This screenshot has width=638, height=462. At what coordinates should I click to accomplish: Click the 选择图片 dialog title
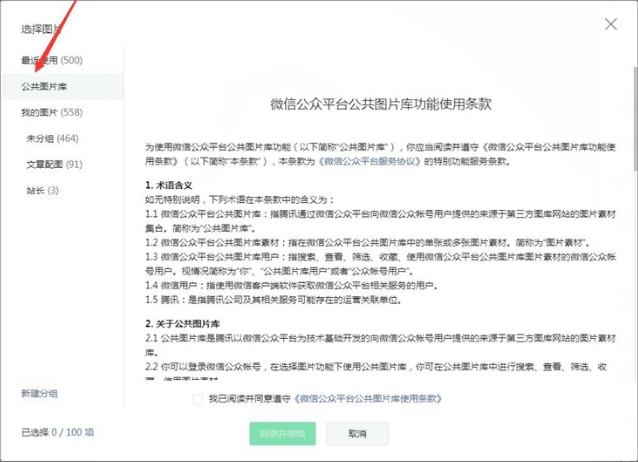coord(42,28)
